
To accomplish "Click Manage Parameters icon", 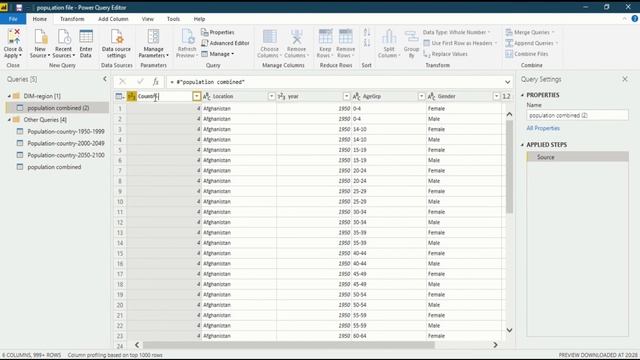I will coord(153,37).
